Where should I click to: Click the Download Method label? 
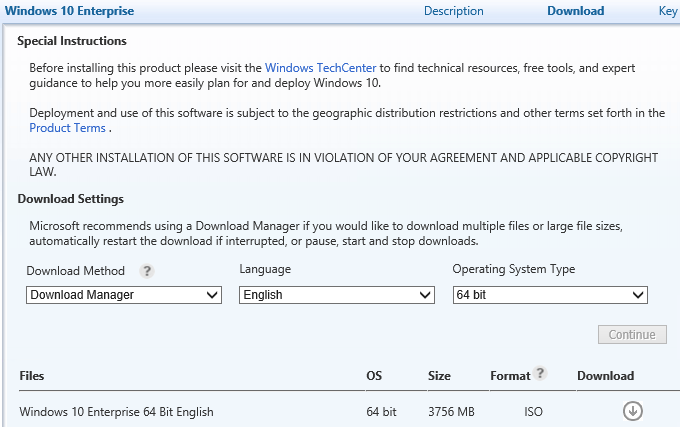75,271
